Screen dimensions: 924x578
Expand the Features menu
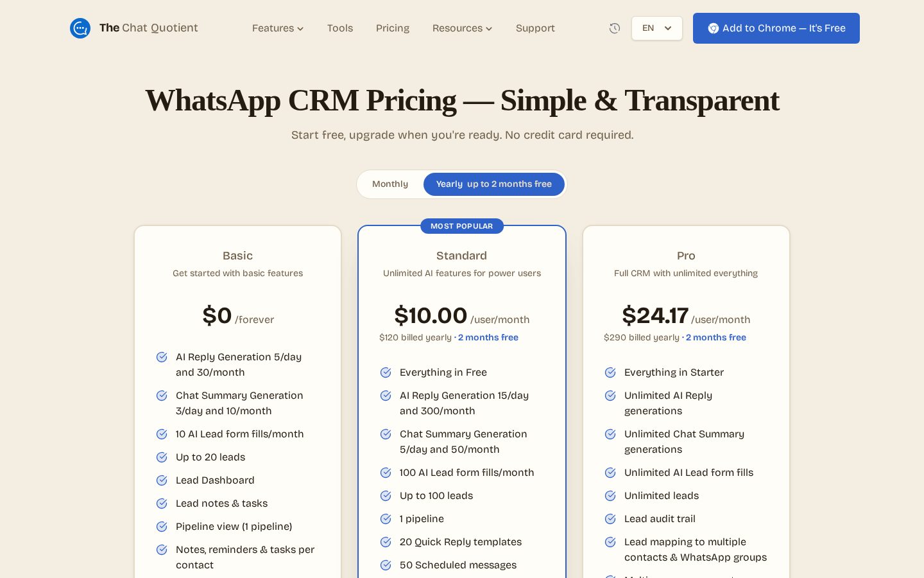point(278,28)
